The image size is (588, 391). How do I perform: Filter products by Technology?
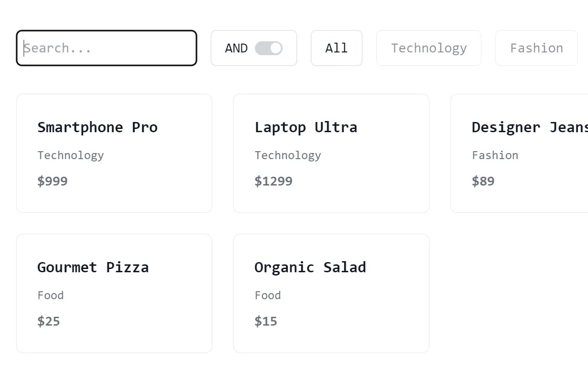click(429, 48)
